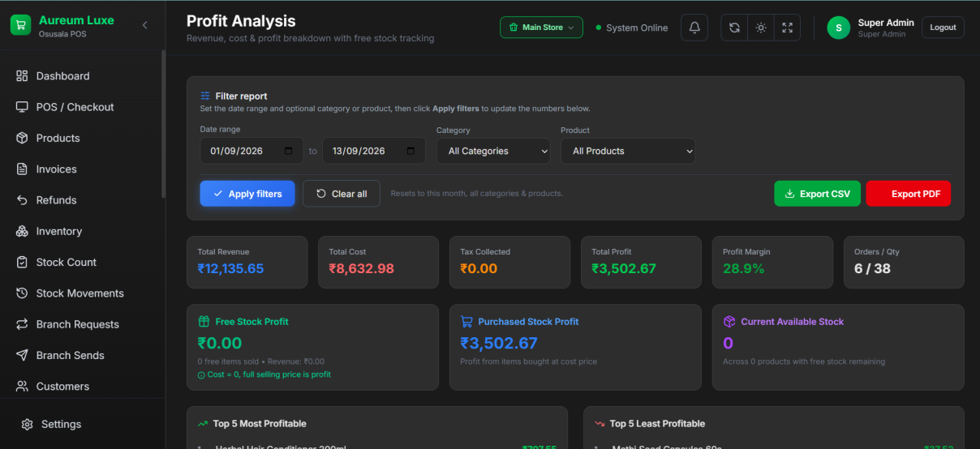The image size is (980, 449).
Task: Click Total Revenue value ₹12,135.65
Action: coord(230,268)
